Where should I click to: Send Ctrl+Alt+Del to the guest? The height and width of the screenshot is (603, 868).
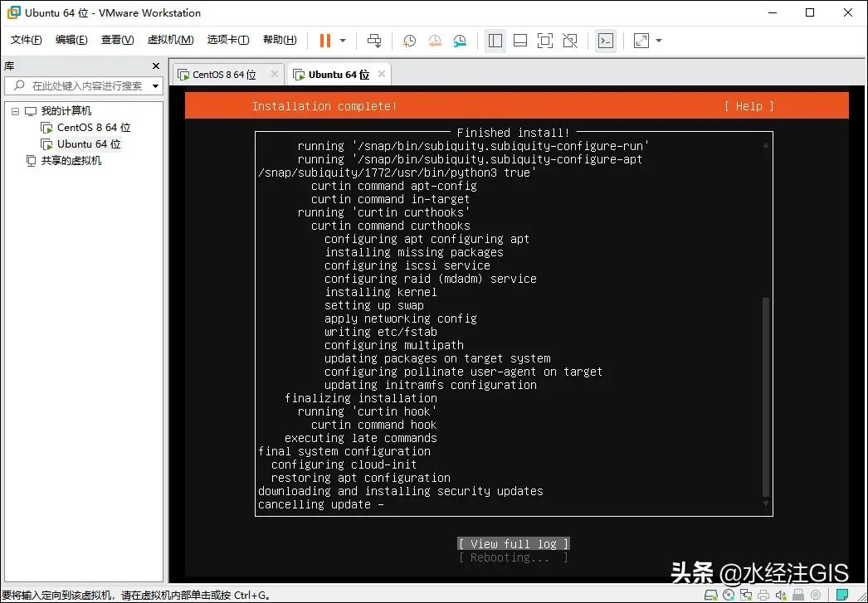(374, 40)
